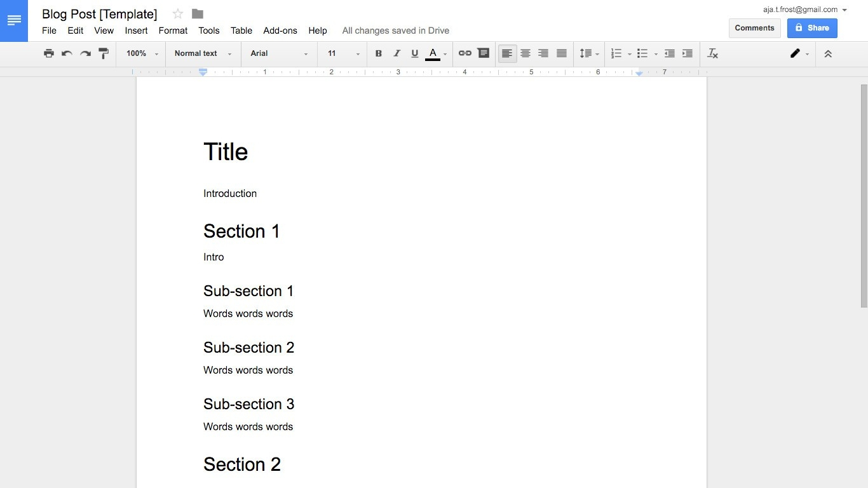
Task: Click the insert comment icon
Action: [x=484, y=53]
